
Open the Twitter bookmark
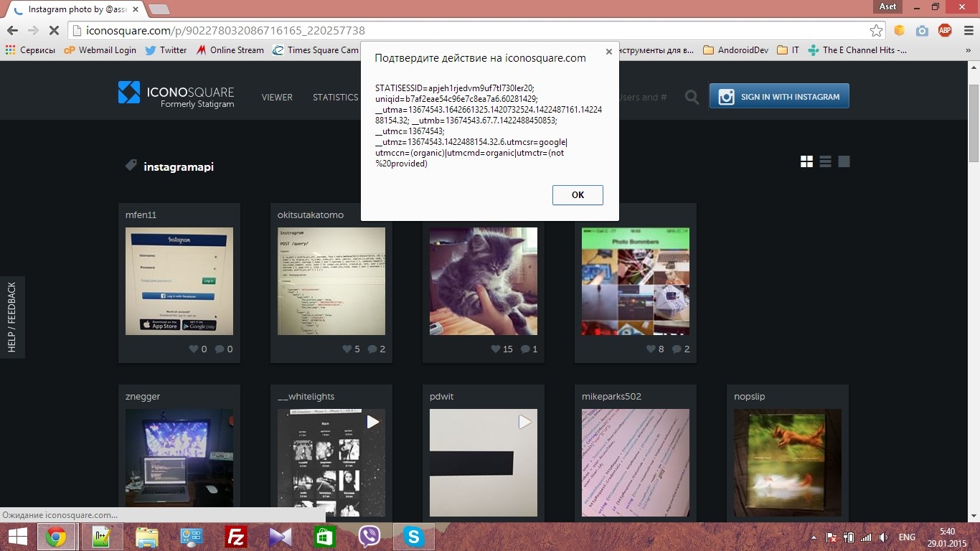click(166, 50)
